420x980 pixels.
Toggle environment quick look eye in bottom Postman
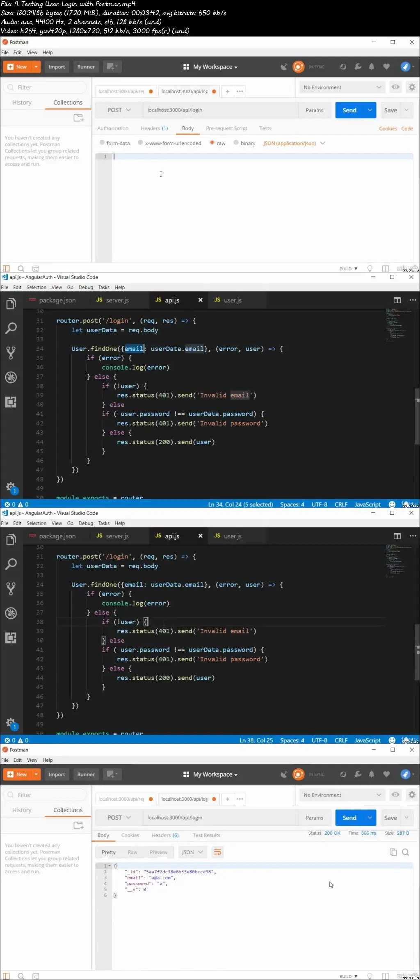[x=395, y=795]
